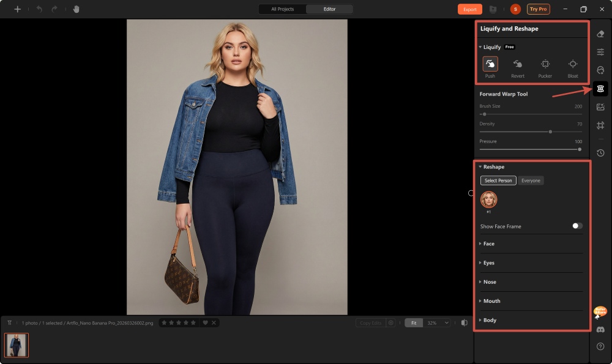Image resolution: width=612 pixels, height=364 pixels.
Task: Expand the Body section
Action: [488, 320]
